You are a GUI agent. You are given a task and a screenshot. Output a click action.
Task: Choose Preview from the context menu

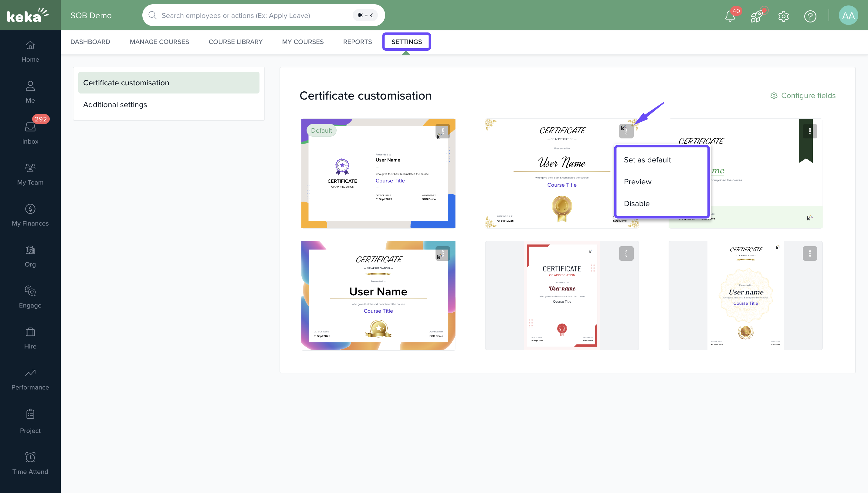tap(637, 182)
